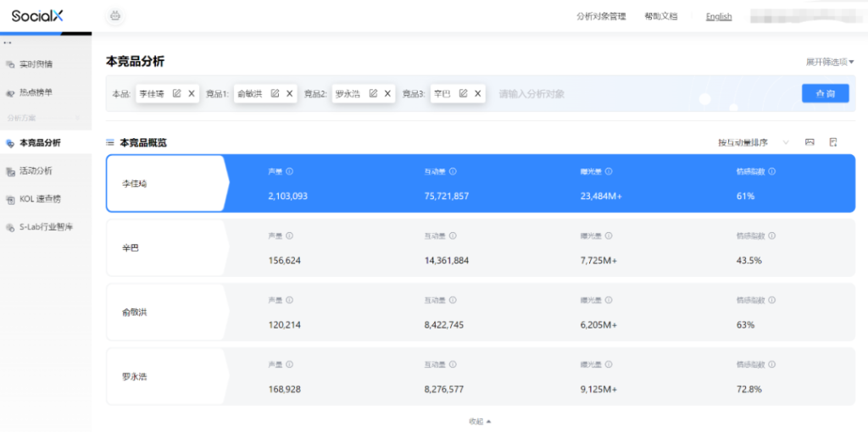Click 互动量 info icon in 俞敏洪 row
The width and height of the screenshot is (868, 432).
point(453,300)
